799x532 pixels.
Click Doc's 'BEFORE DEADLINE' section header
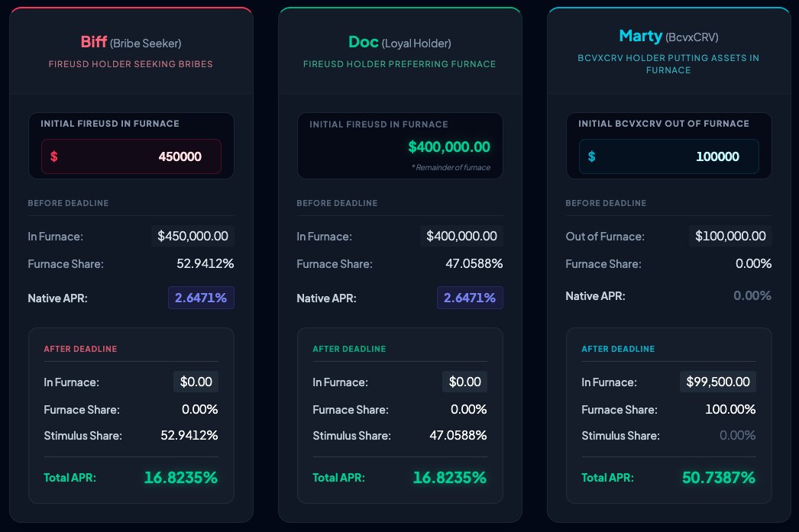[x=337, y=203]
